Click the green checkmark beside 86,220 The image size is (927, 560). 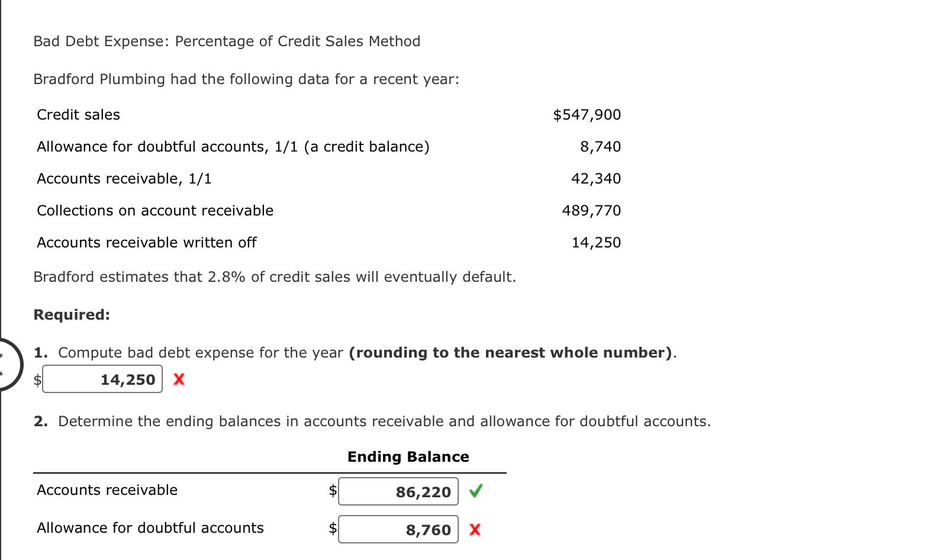coord(476,491)
